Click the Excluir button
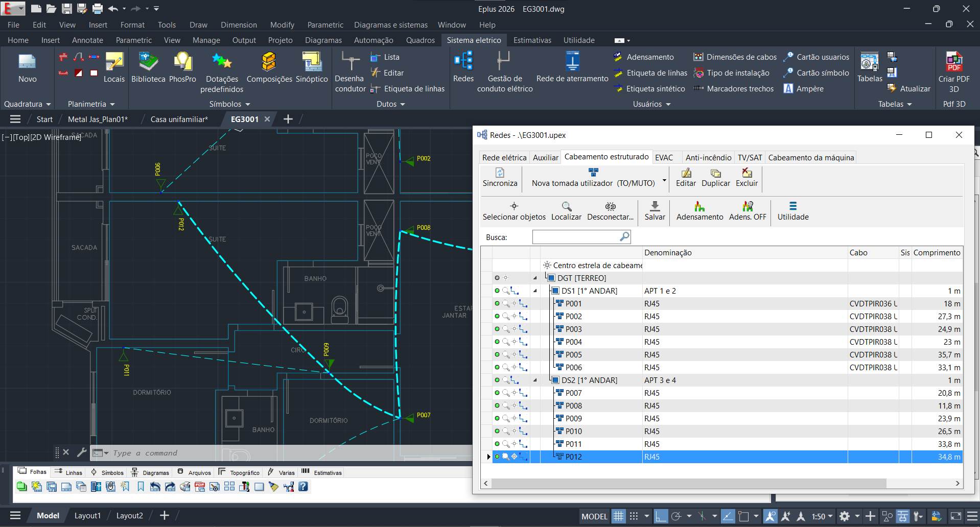The width and height of the screenshot is (980, 527). click(x=746, y=177)
